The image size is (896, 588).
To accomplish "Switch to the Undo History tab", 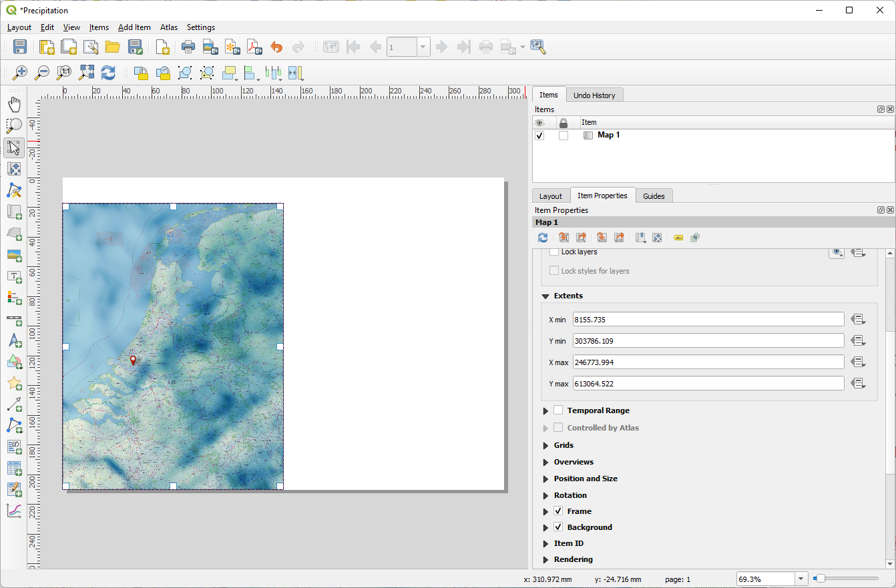I will [x=595, y=95].
